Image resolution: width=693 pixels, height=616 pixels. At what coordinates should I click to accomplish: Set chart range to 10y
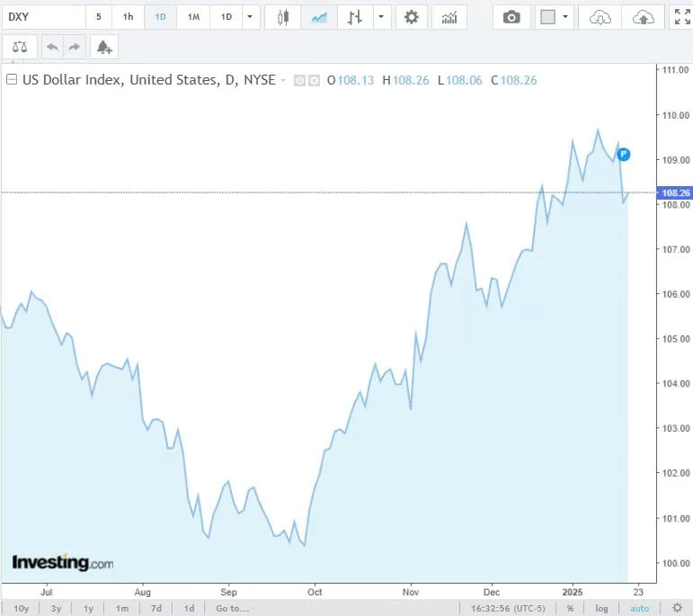point(21,609)
